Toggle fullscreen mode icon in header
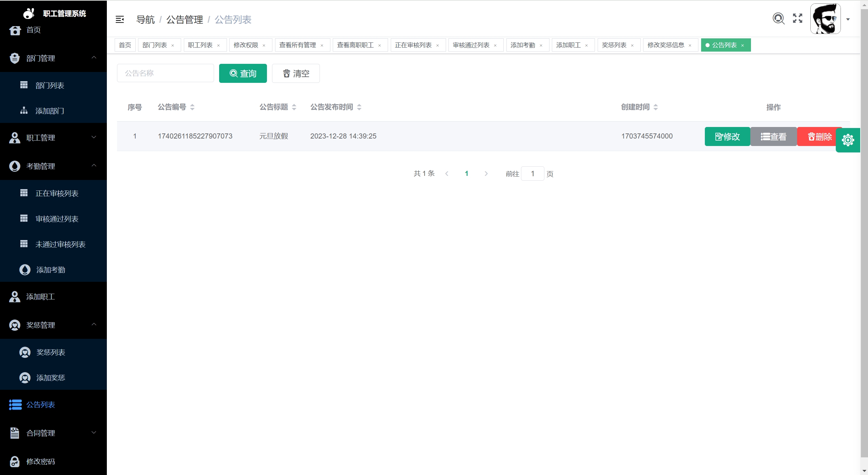This screenshot has height=475, width=868. click(797, 18)
